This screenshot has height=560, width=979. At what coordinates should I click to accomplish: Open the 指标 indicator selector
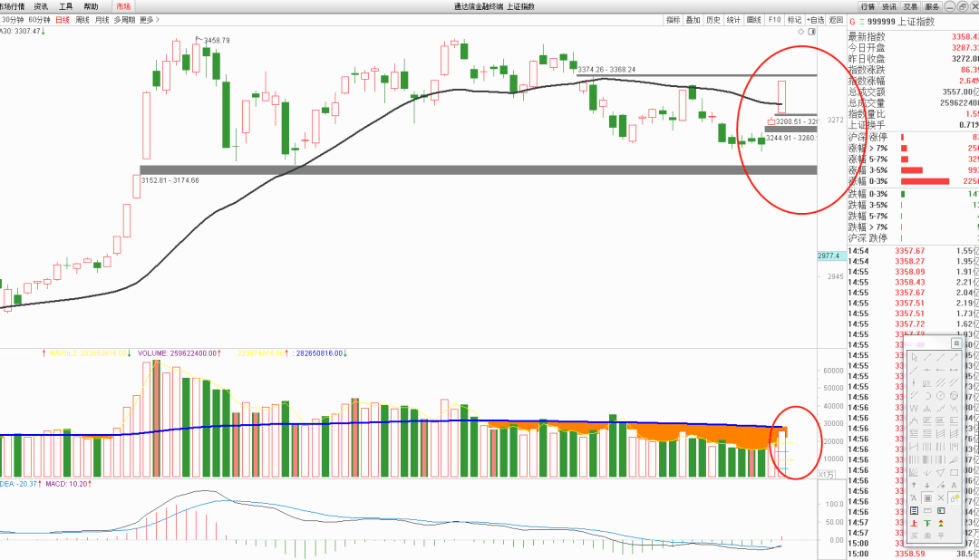tap(673, 19)
